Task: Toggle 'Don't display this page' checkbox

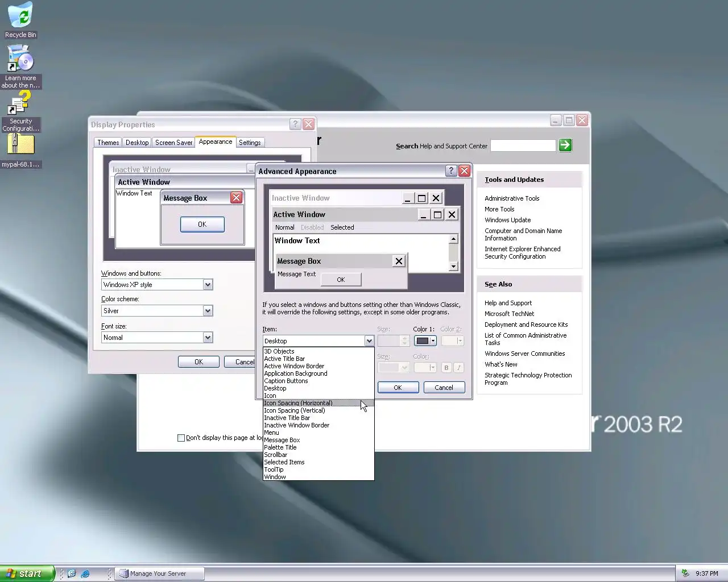Action: (x=181, y=438)
